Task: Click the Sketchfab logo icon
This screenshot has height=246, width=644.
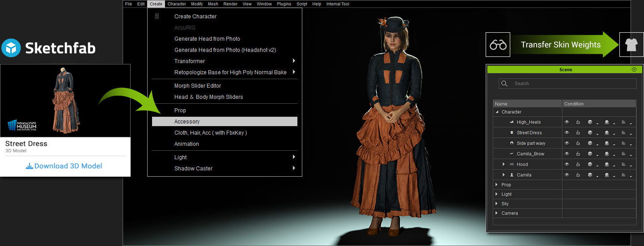Action: [x=11, y=48]
